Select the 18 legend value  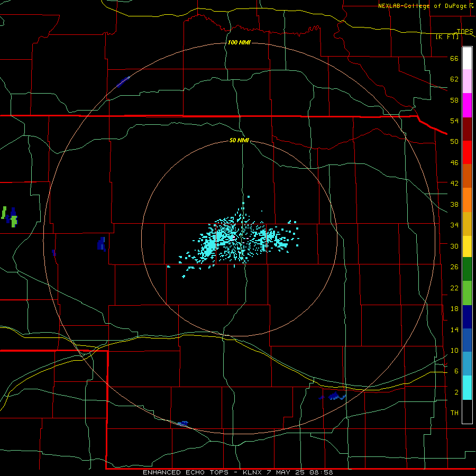(454, 309)
